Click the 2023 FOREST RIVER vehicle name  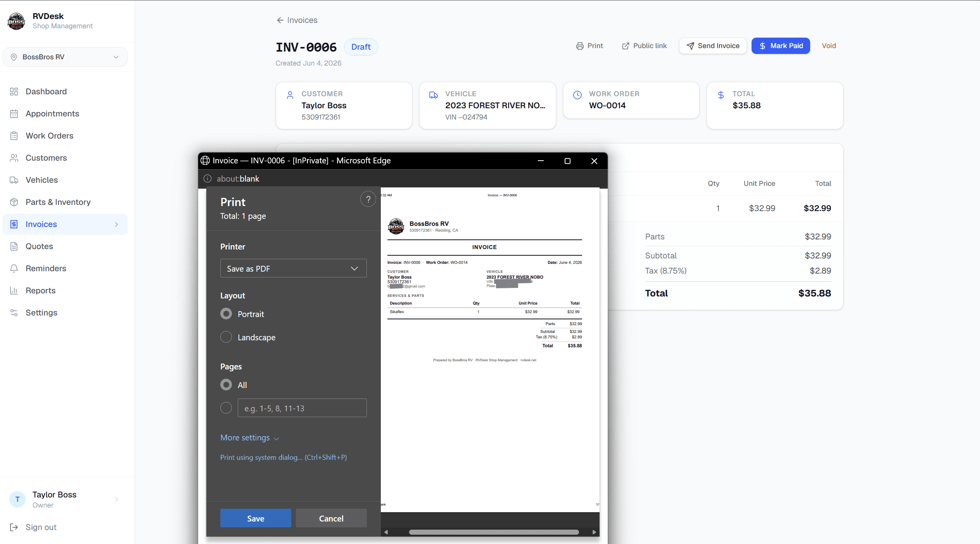495,106
